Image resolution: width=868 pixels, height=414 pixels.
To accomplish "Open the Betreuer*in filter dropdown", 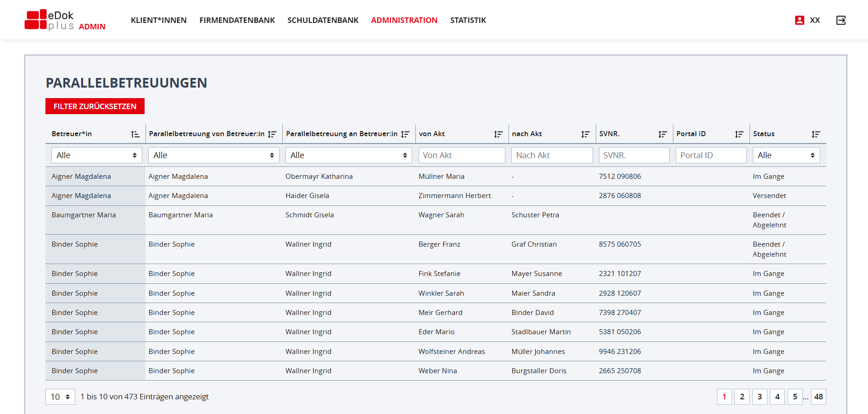I will click(96, 155).
